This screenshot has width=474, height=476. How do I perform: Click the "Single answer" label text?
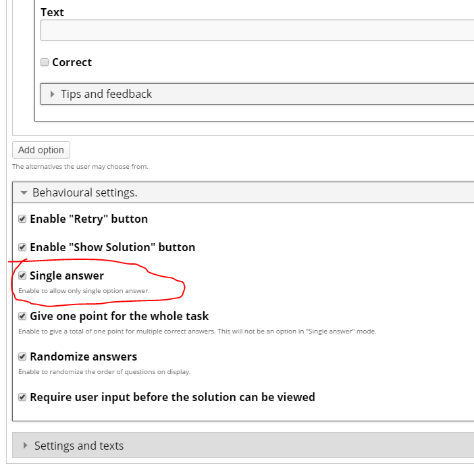[67, 275]
